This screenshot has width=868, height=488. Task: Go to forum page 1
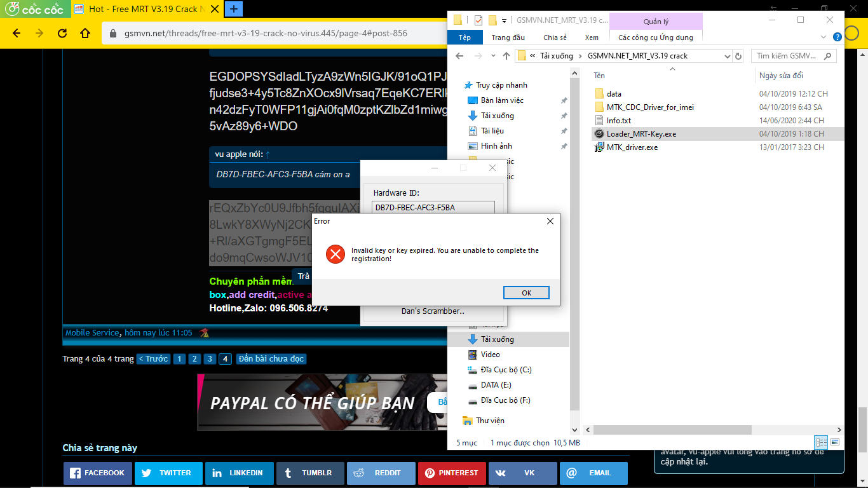coord(180,359)
